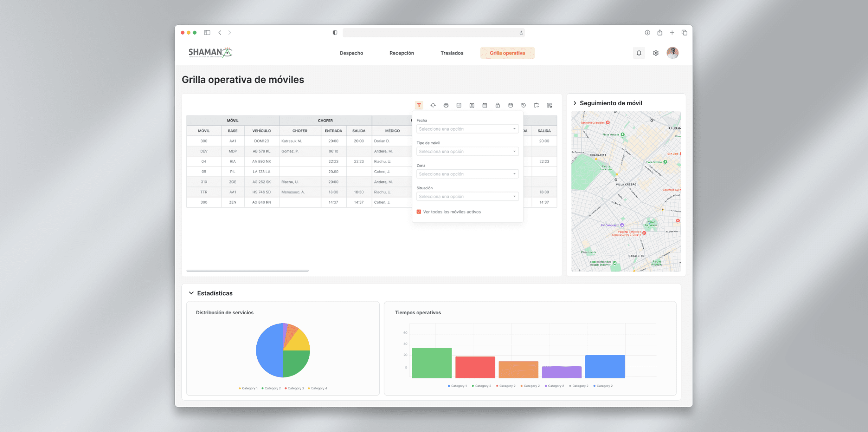Viewport: 868px width, 432px height.
Task: Collapse the Estadísticas section
Action: [191, 293]
